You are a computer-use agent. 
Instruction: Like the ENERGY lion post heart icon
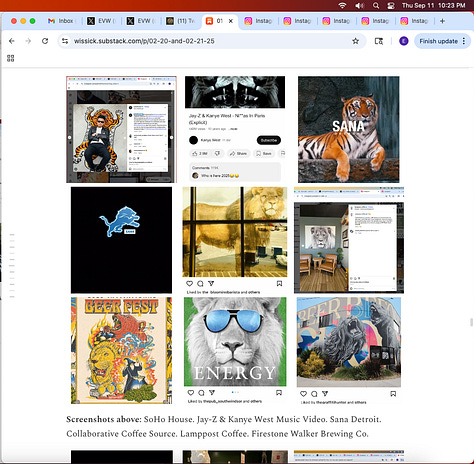point(191,392)
